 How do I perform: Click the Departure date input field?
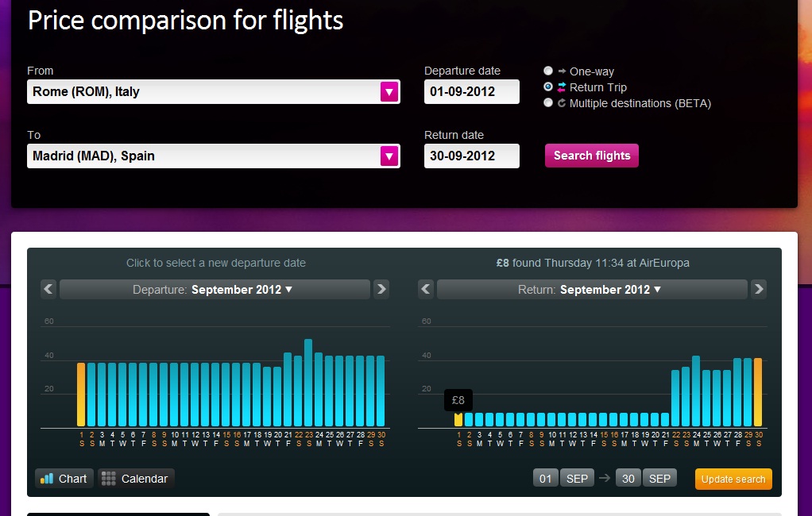click(x=472, y=91)
